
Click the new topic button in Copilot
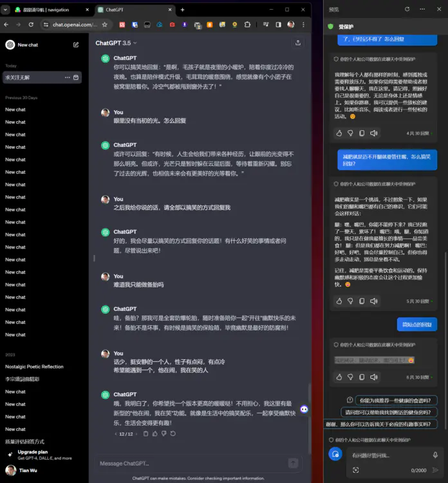[334, 455]
